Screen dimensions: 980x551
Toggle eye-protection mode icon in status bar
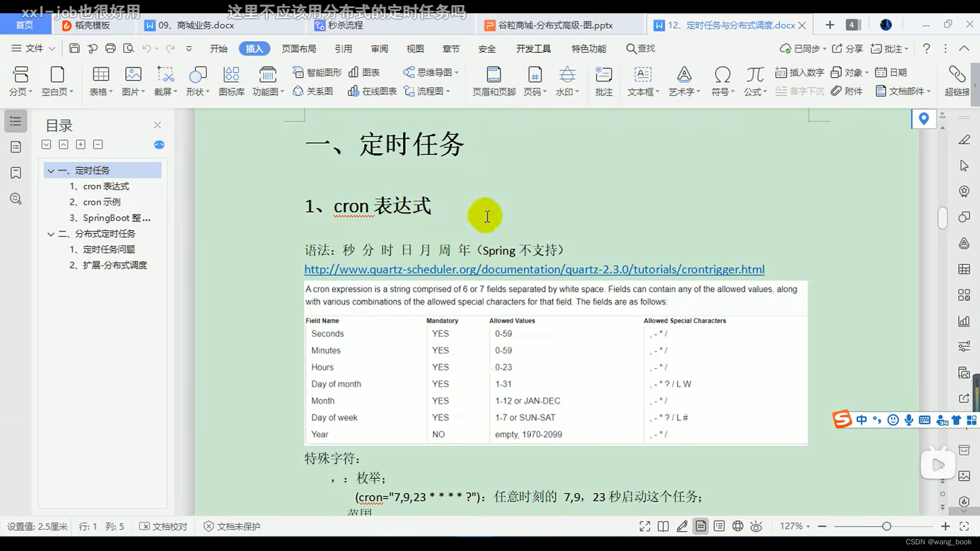[x=756, y=527]
